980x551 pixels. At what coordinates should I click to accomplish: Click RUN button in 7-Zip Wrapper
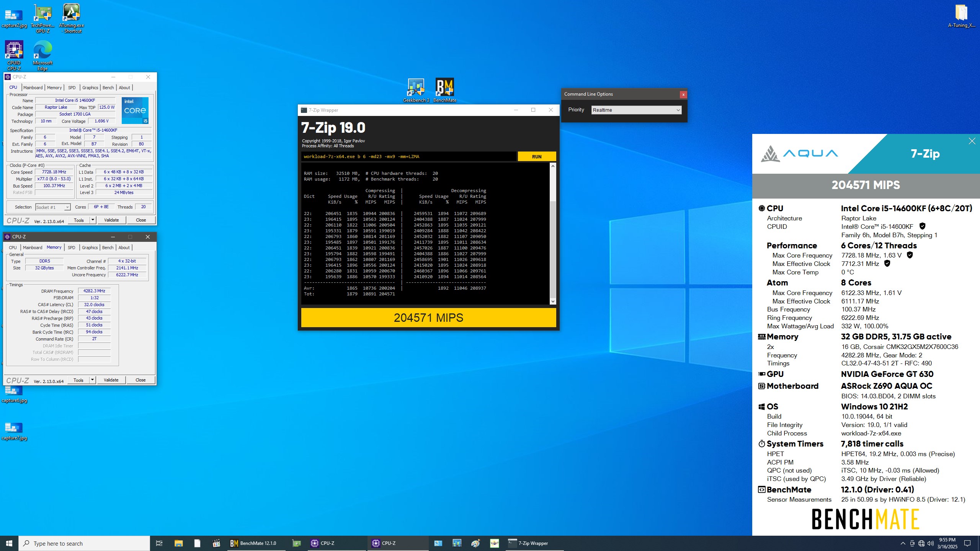537,156
